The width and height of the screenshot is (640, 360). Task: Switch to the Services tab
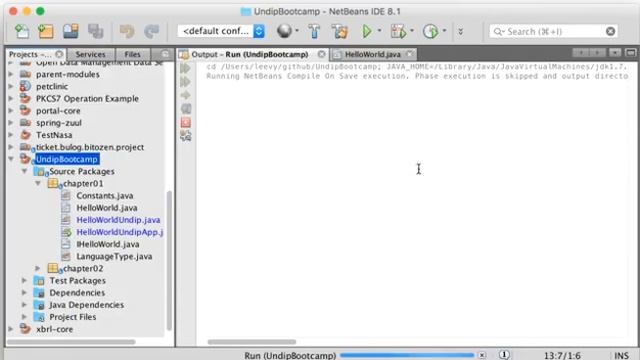[x=90, y=54]
